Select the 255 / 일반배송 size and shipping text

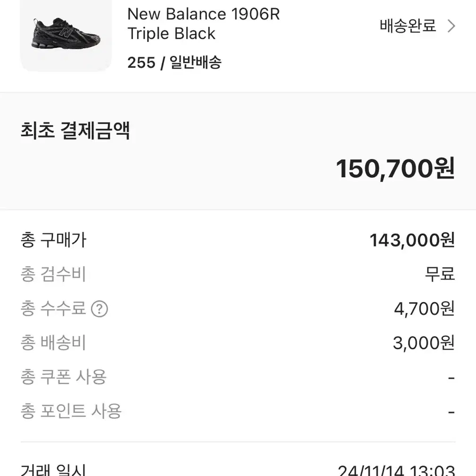[x=174, y=63]
